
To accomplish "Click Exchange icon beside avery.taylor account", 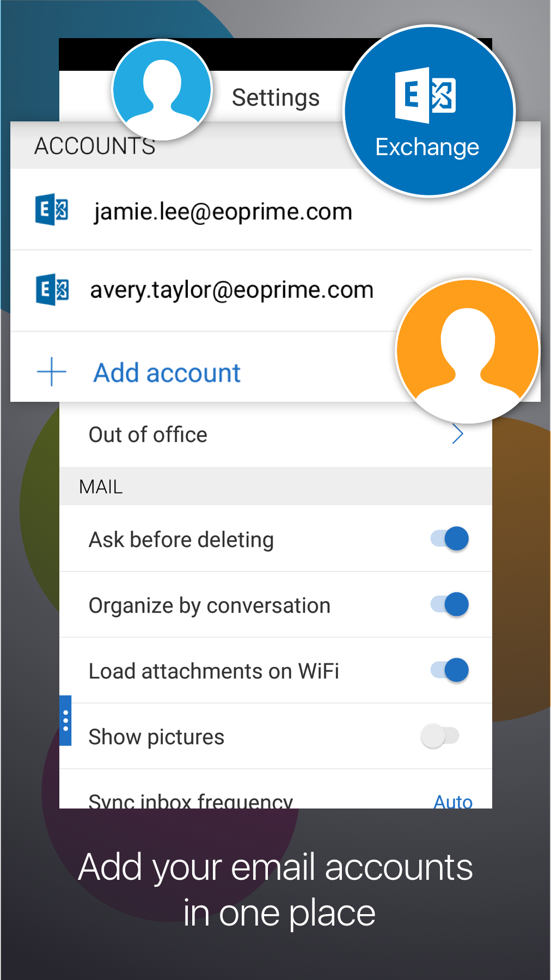I will [x=52, y=290].
